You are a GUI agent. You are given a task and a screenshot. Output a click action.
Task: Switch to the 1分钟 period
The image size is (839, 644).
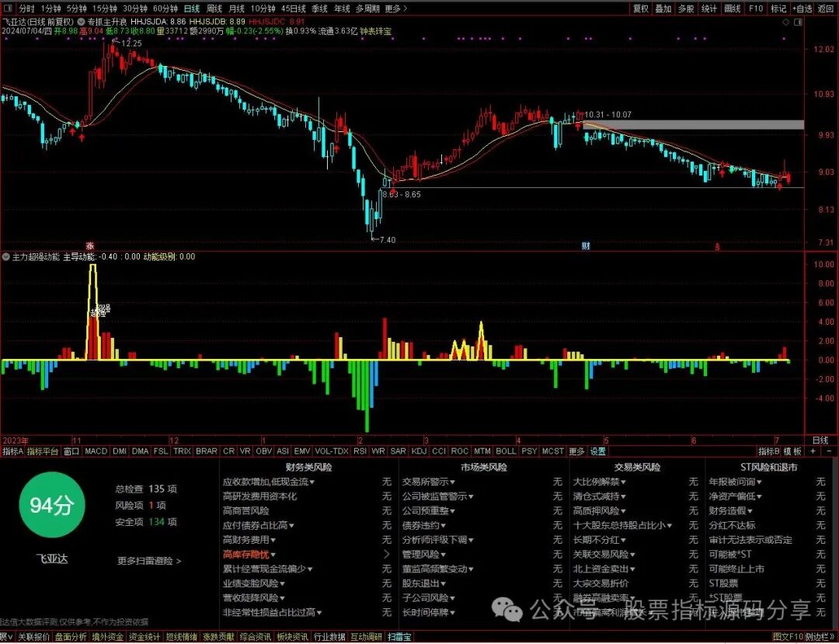click(x=50, y=9)
